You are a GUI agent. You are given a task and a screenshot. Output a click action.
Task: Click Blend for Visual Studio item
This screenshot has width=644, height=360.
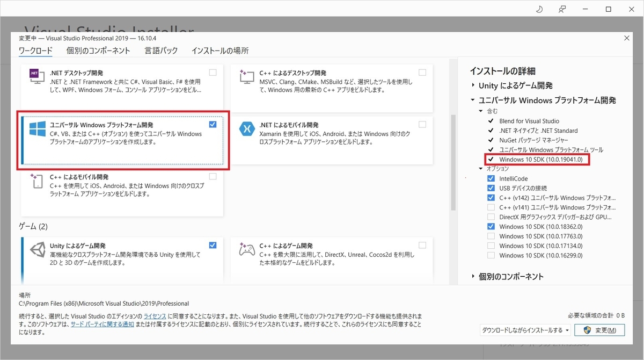(529, 121)
